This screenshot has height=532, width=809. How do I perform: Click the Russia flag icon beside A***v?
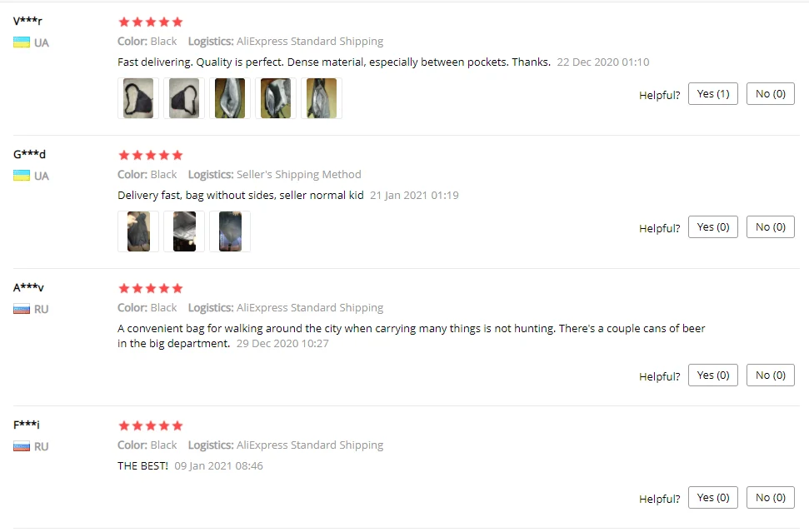(x=21, y=309)
